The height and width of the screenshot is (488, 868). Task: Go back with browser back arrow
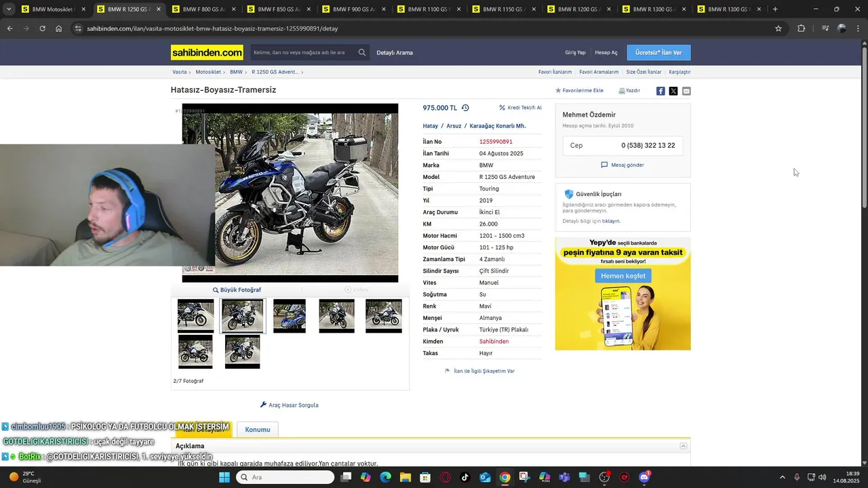9,28
